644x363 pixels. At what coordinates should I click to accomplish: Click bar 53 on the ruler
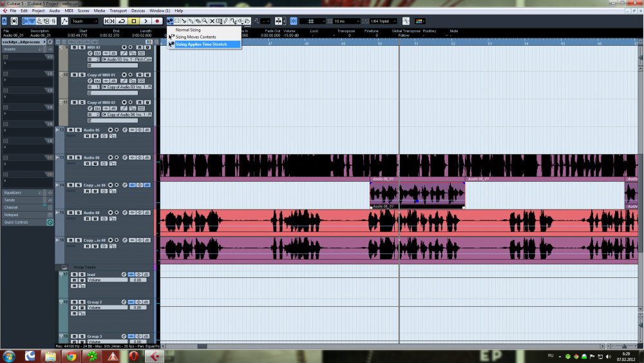click(489, 43)
